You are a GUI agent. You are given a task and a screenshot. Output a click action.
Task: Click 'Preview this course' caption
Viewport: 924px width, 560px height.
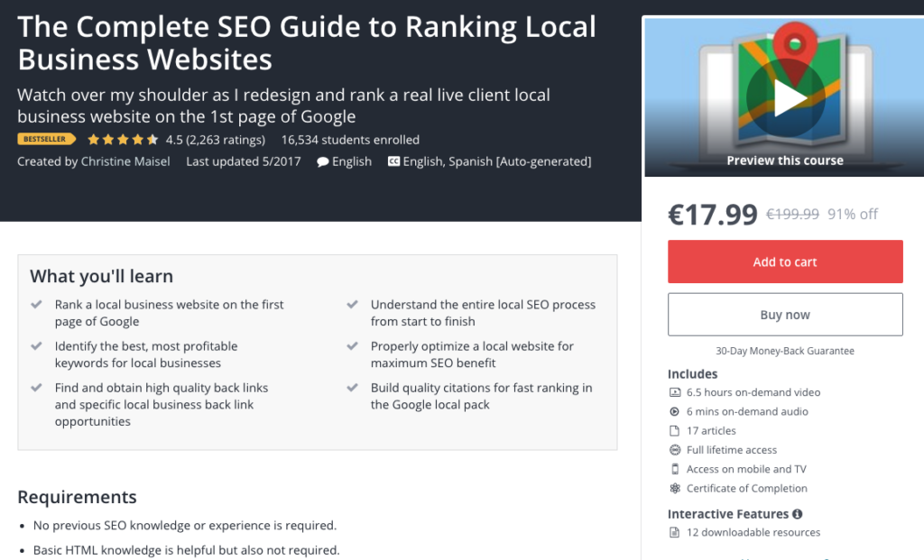point(785,161)
